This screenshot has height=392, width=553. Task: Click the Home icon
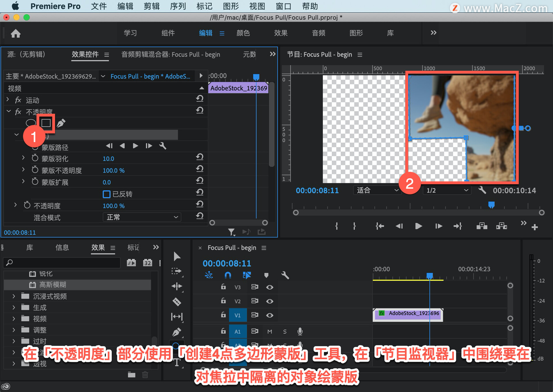coord(16,33)
